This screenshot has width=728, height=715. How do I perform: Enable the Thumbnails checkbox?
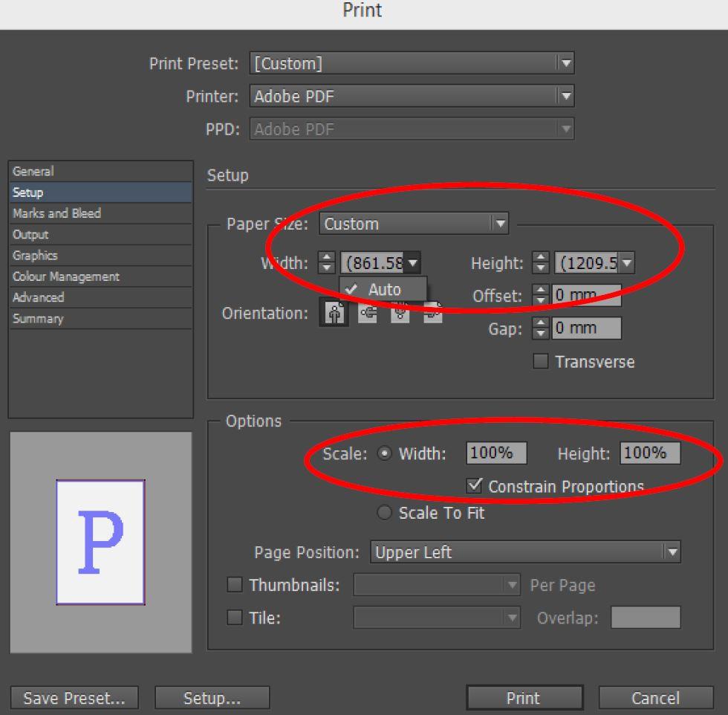(235, 584)
